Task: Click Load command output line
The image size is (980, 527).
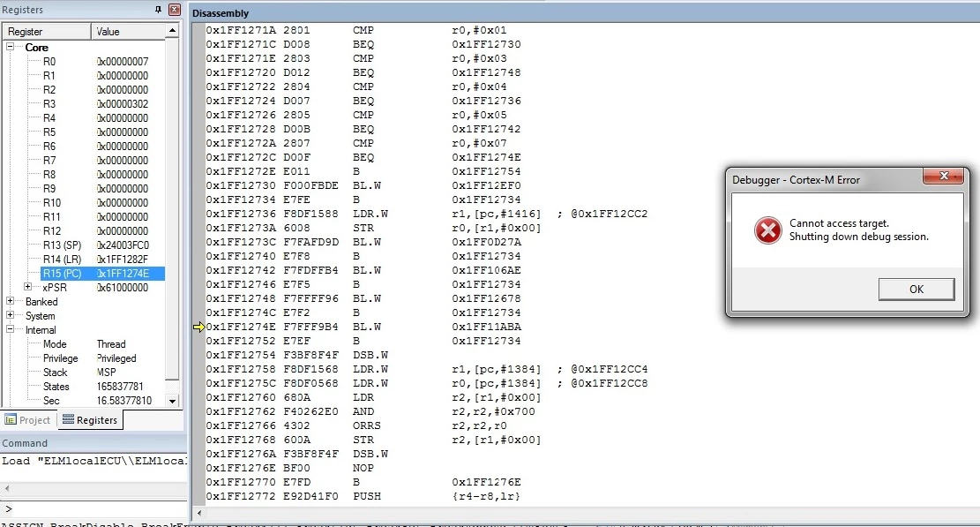Action: click(x=94, y=462)
